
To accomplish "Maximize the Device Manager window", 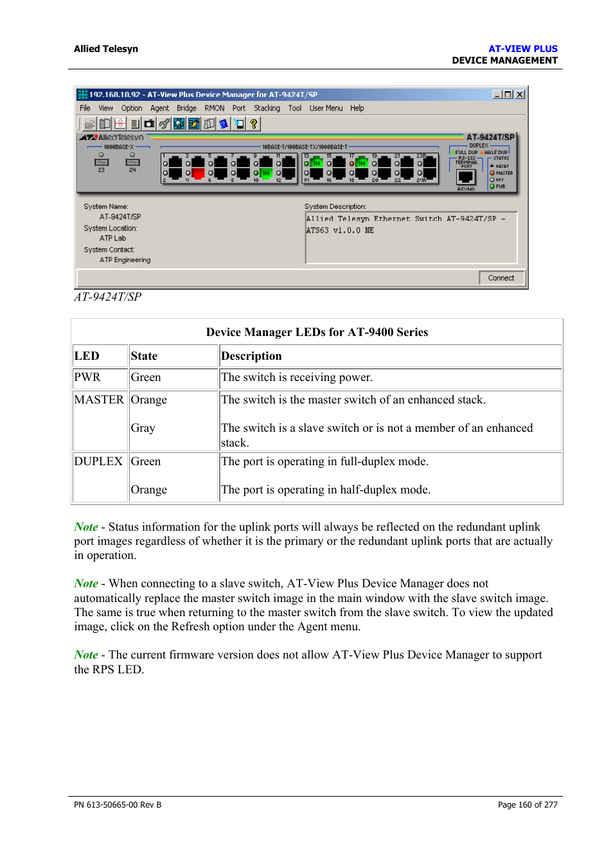I will click(x=508, y=94).
